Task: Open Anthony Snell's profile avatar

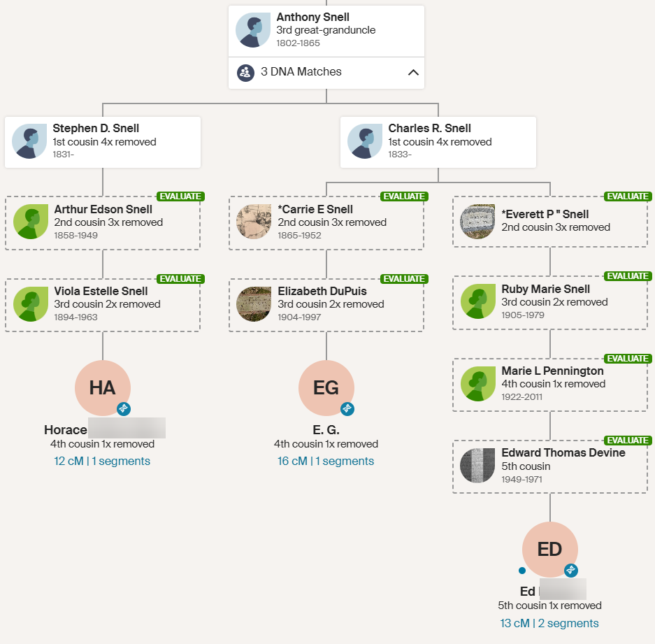Action: (x=252, y=30)
